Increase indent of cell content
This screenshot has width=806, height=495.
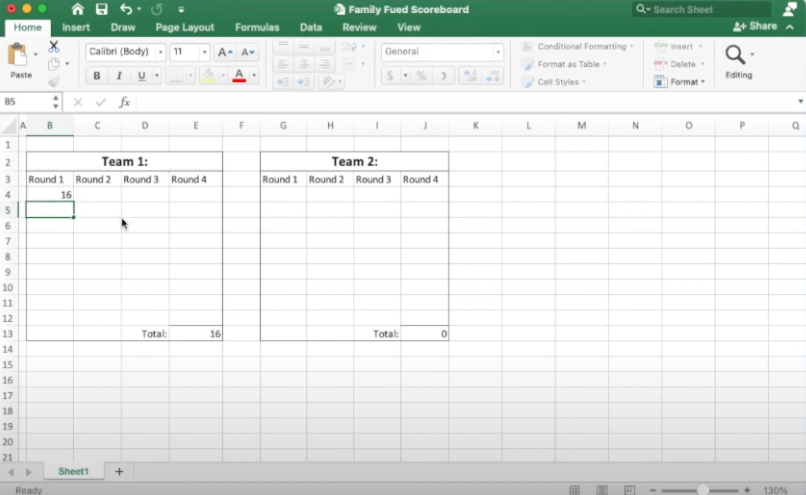pos(304,82)
